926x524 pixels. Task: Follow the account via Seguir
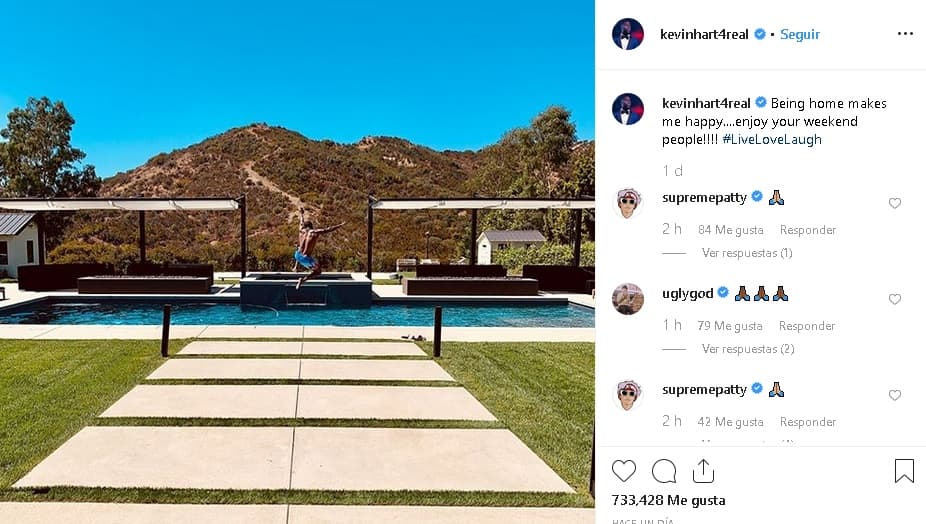coord(800,34)
